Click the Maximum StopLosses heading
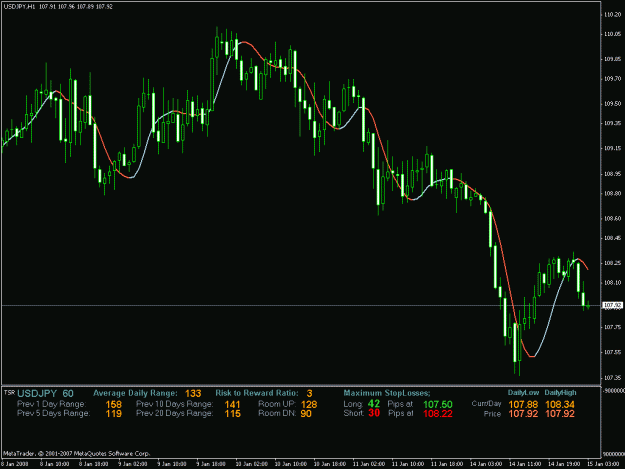 click(x=387, y=393)
